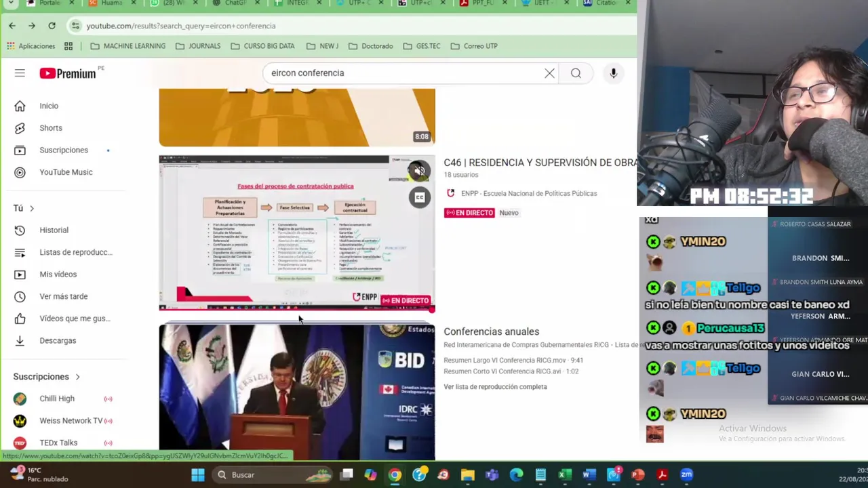Open the Windows Start menu

198,474
